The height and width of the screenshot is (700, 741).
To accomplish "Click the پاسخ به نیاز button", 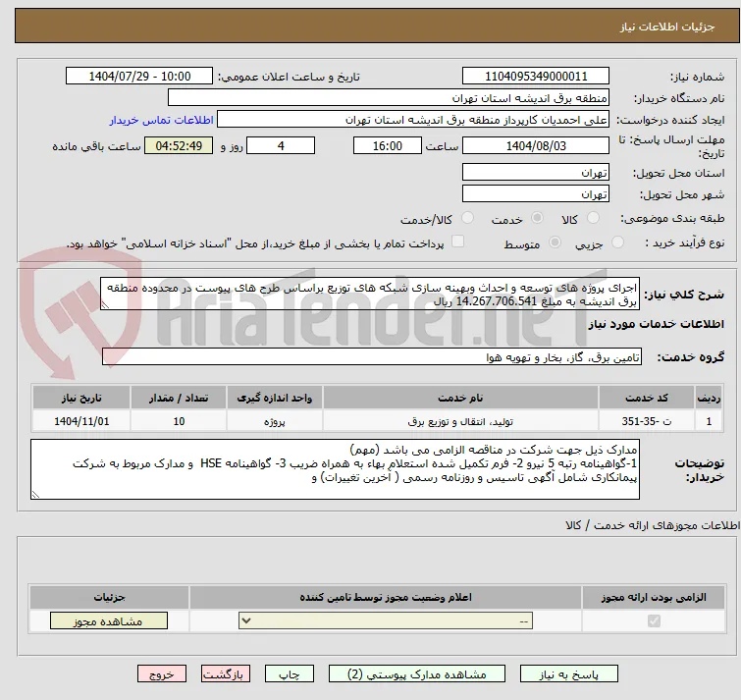I will (569, 674).
